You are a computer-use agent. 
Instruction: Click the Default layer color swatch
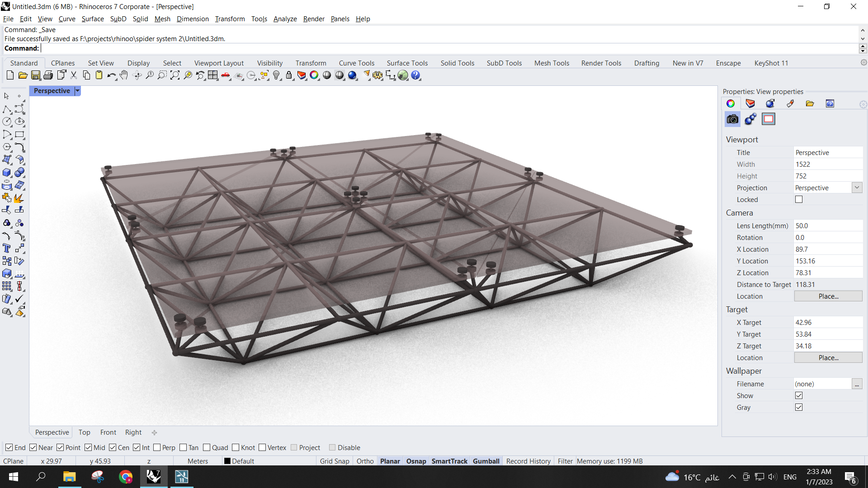point(227,461)
